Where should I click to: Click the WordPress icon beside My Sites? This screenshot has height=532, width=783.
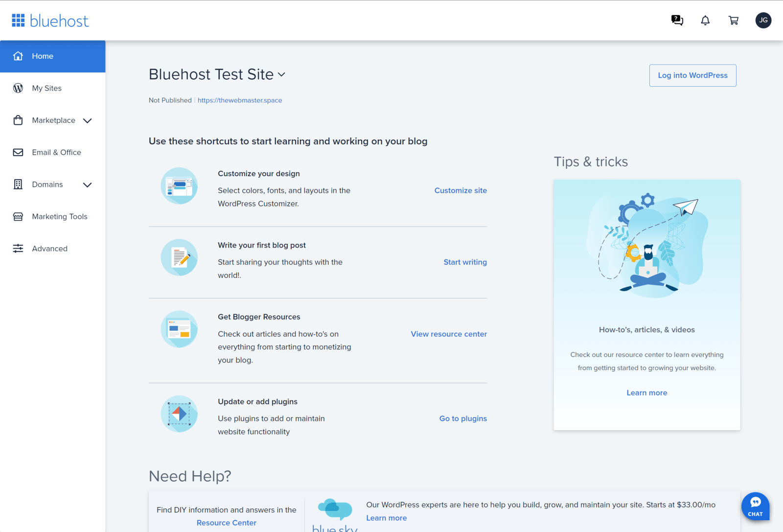(18, 88)
